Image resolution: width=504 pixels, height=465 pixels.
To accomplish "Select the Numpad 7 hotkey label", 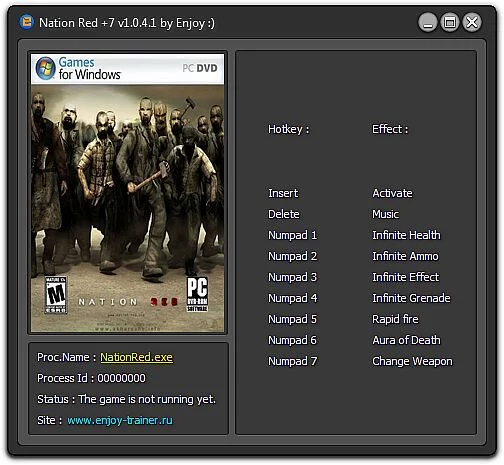I will pyautogui.click(x=292, y=361).
